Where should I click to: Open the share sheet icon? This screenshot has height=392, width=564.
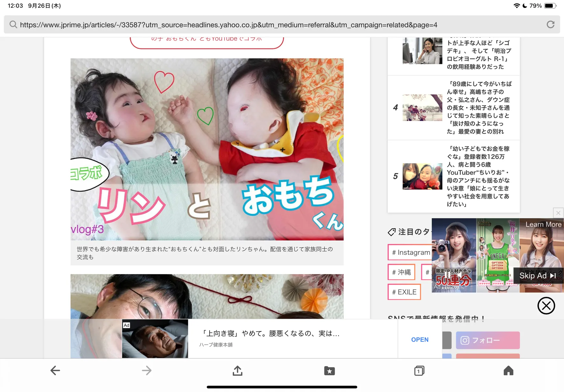(x=238, y=370)
